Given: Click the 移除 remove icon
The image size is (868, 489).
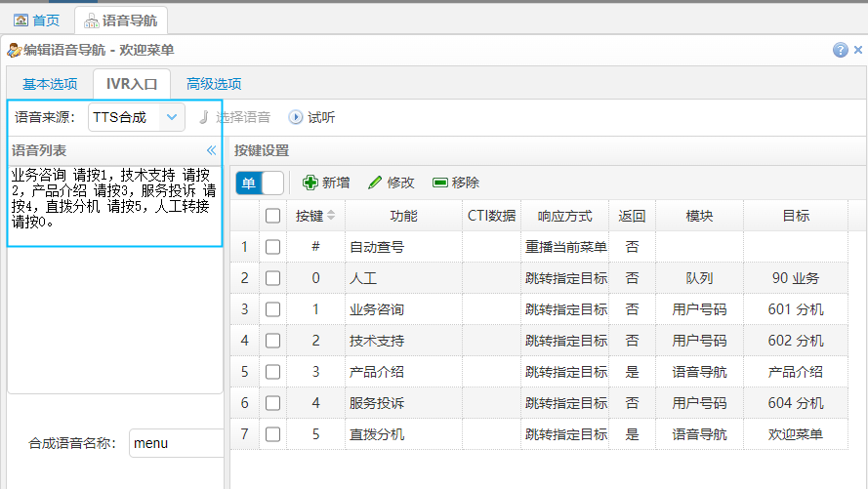Looking at the screenshot, I should tap(439, 183).
